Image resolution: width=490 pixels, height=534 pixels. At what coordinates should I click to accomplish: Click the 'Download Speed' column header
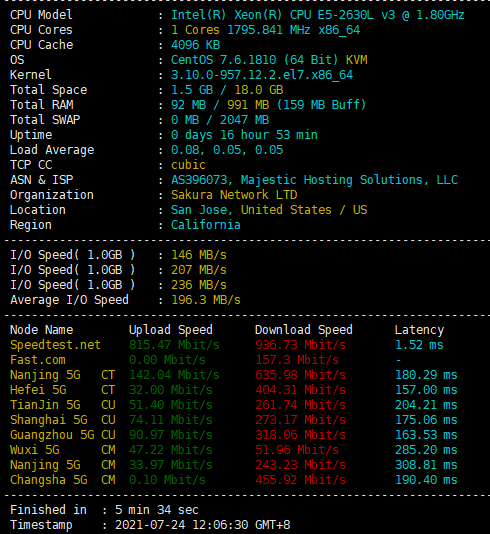point(304,330)
